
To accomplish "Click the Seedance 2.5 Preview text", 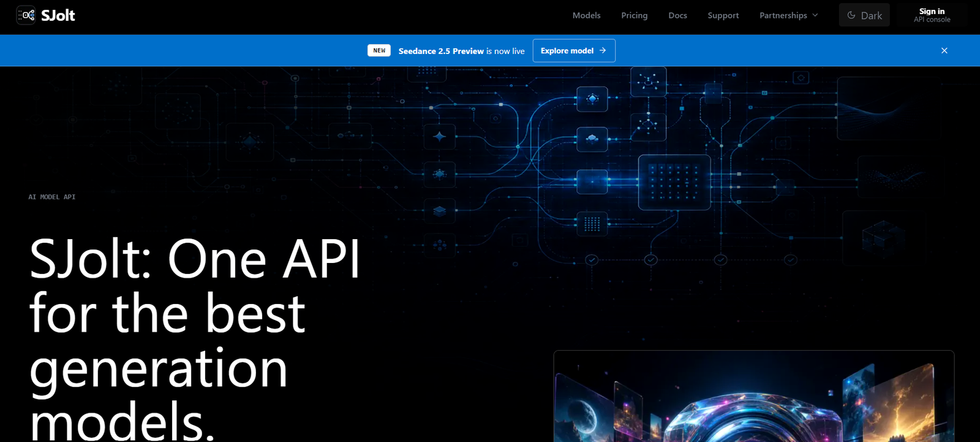I will (441, 51).
